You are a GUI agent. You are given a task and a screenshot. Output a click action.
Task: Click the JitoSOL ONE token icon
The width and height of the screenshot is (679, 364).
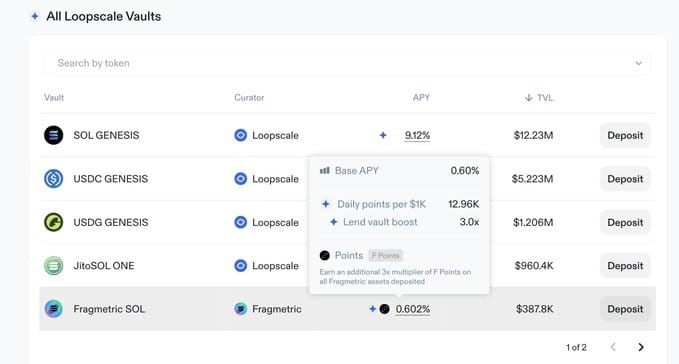pos(53,265)
